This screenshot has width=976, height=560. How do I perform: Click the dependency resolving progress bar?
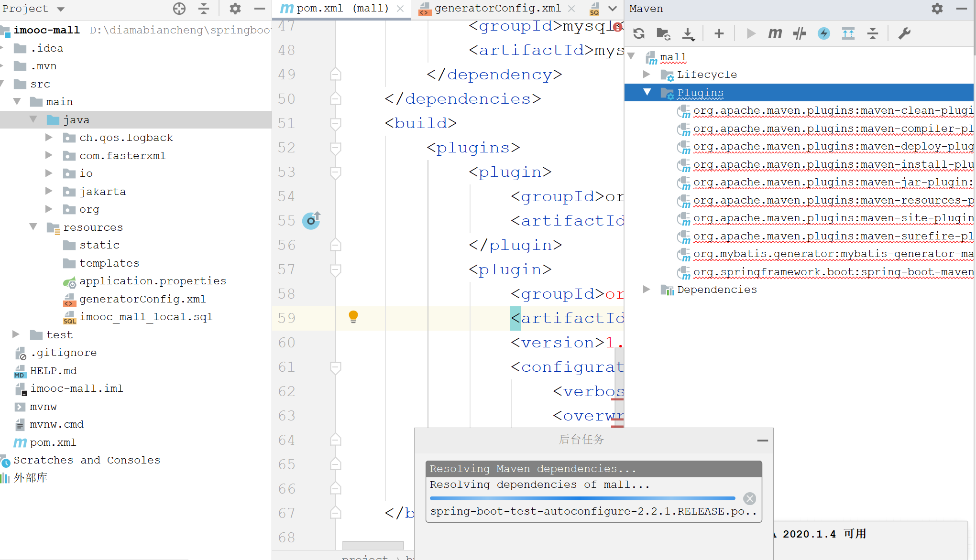582,498
